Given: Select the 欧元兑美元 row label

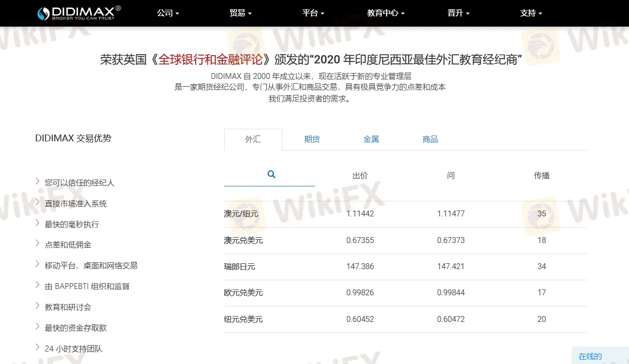Looking at the screenshot, I should [243, 293].
